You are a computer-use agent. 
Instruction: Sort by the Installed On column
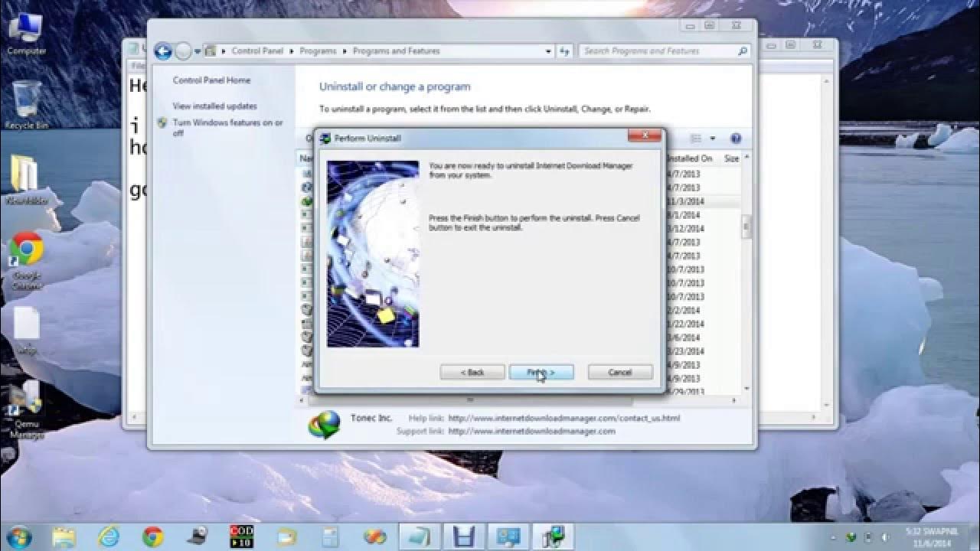coord(691,158)
